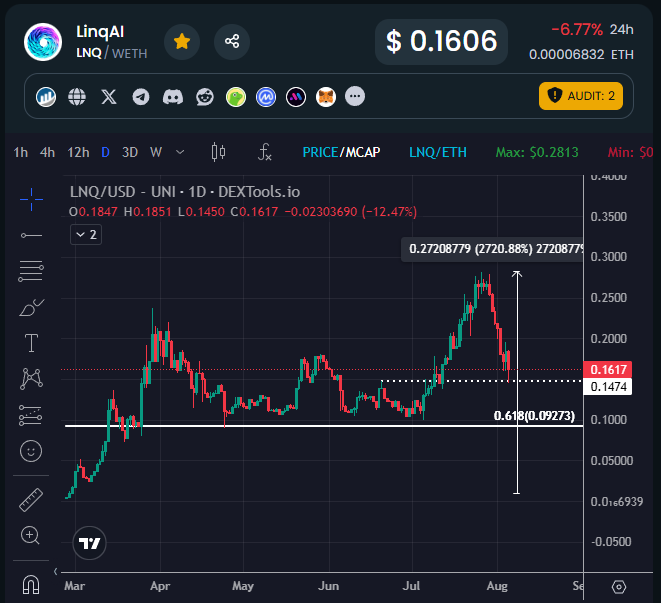Open the X (Twitter) profile
661x603 pixels.
click(109, 97)
